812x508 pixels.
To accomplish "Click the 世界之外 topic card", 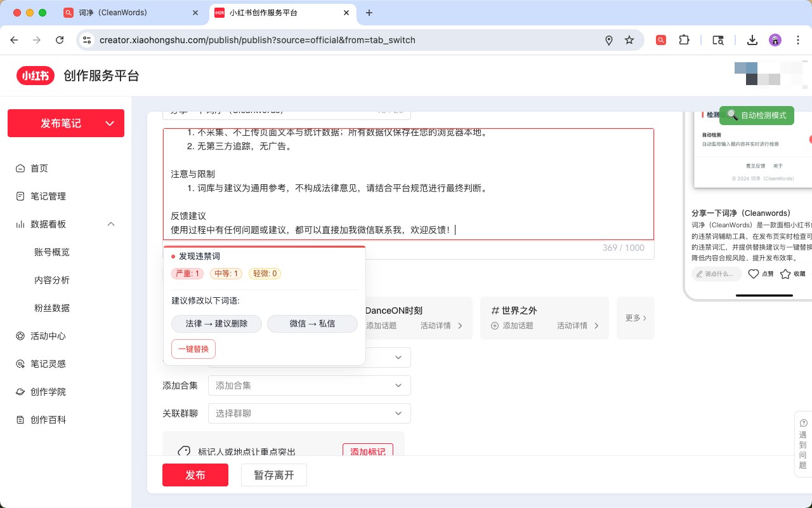I will [x=544, y=317].
